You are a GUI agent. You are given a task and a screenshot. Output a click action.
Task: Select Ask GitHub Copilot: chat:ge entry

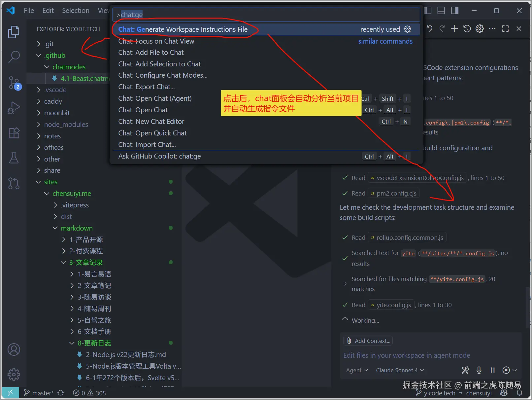[267, 156]
